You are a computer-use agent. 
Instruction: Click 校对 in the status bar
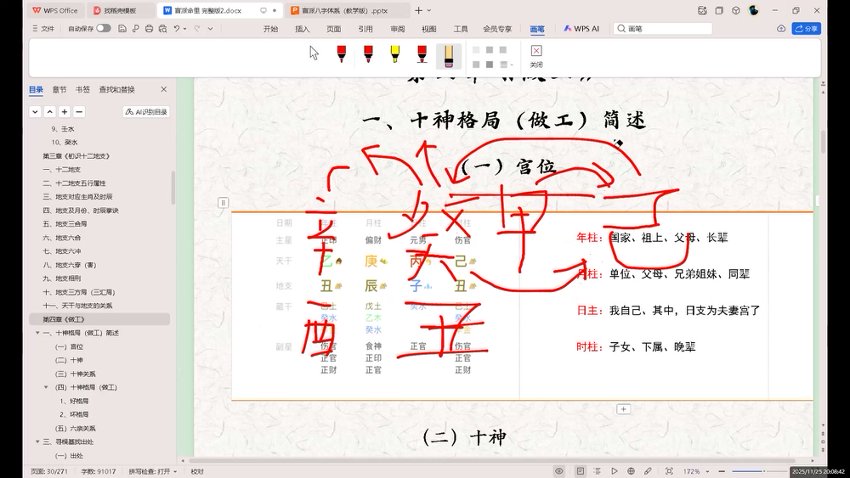click(x=197, y=471)
